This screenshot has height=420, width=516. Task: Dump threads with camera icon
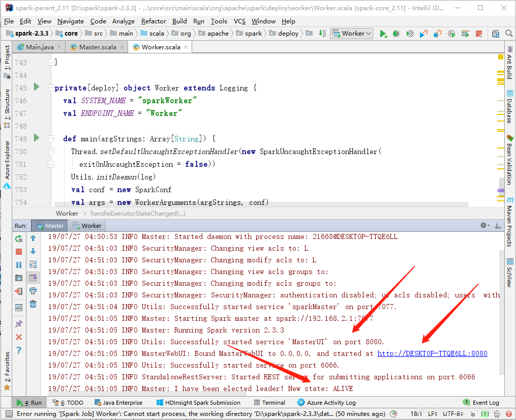pos(19,278)
